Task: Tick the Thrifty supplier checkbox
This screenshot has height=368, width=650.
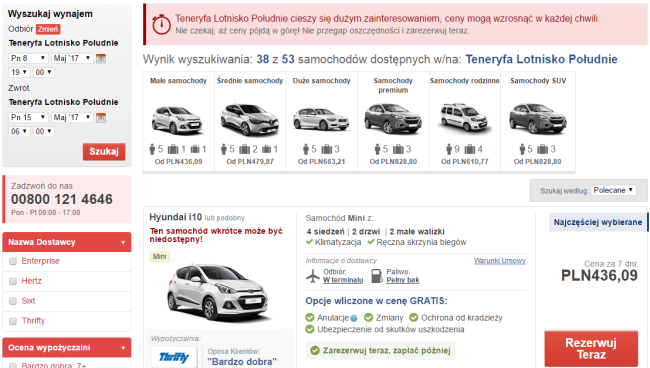Action: (x=13, y=321)
